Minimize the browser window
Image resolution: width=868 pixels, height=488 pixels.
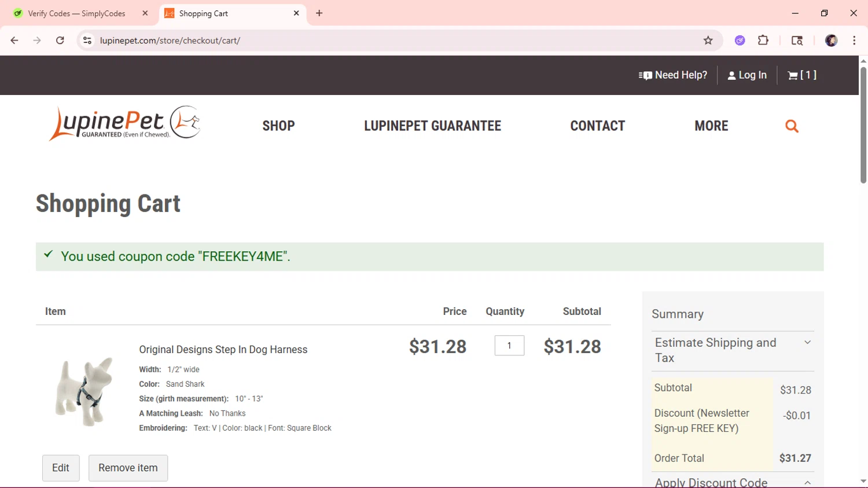[x=795, y=13]
